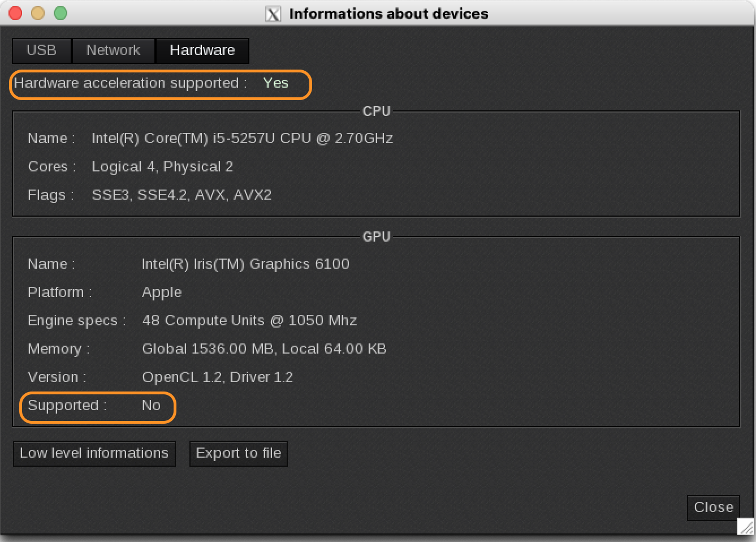Minimize the window with the yellow button
This screenshot has height=542, width=756.
click(38, 13)
